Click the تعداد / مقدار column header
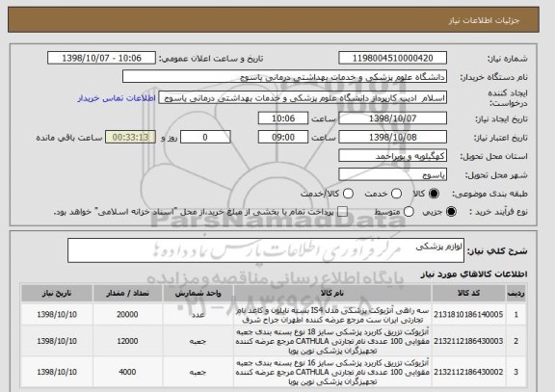This screenshot has width=555, height=392. pyautogui.click(x=127, y=294)
